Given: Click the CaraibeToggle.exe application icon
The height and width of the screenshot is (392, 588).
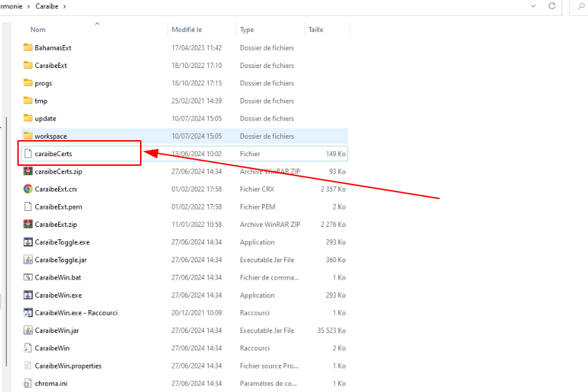Looking at the screenshot, I should pos(28,242).
